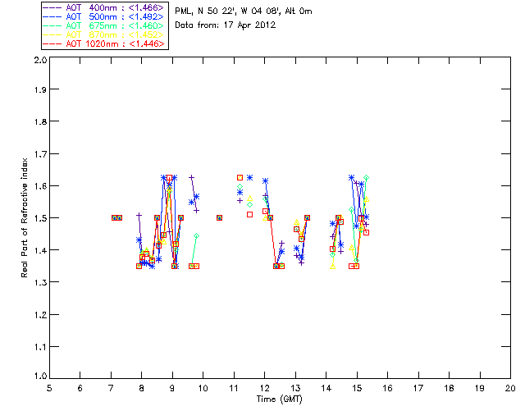Click the blue asterisk marker at time 11.5
The width and height of the screenshot is (525, 420).
[x=249, y=177]
